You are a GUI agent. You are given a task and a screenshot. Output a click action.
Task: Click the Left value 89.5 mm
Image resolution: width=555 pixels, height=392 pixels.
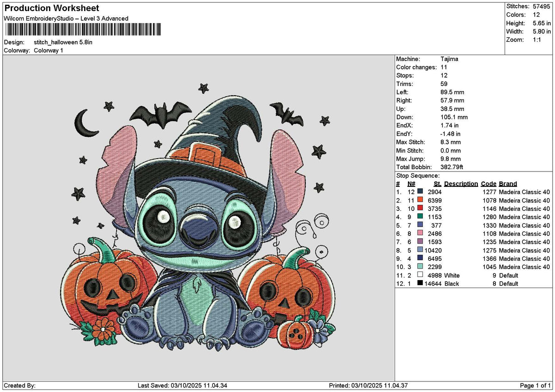(452, 92)
